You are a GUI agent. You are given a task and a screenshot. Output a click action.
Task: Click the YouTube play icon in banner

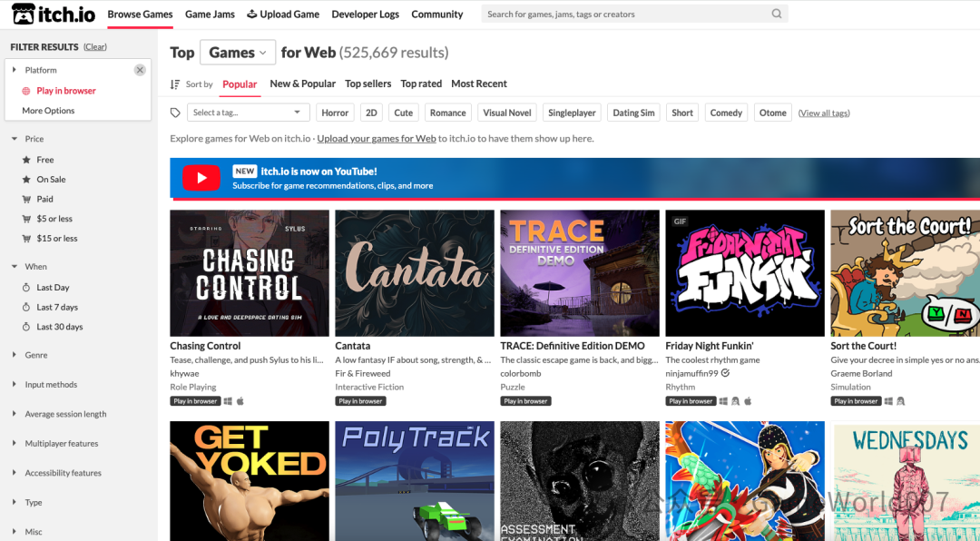pos(201,178)
